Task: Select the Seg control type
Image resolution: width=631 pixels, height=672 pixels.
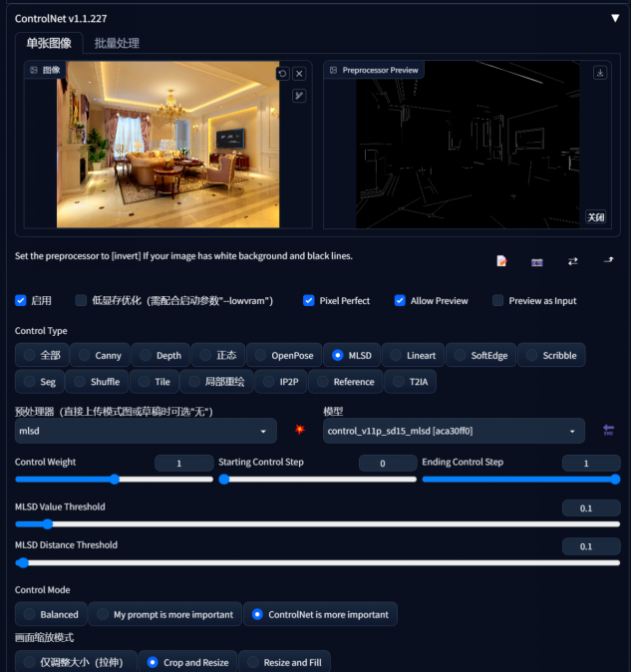Action: click(x=40, y=382)
